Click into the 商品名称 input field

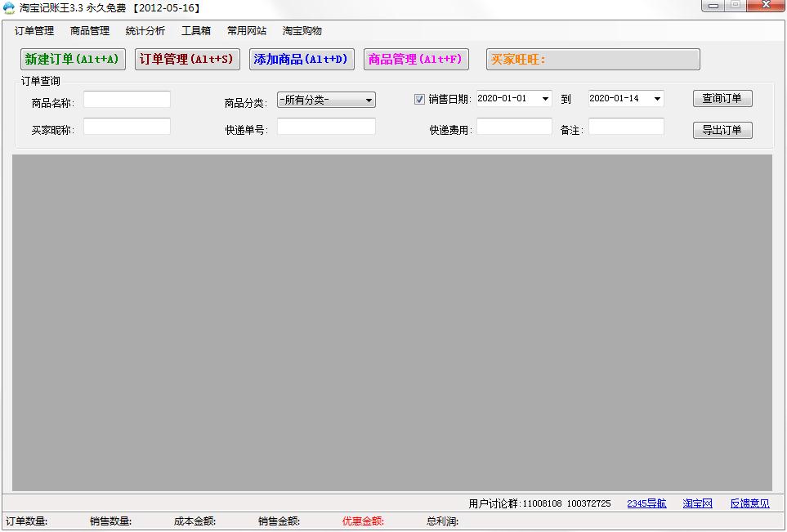[x=127, y=100]
